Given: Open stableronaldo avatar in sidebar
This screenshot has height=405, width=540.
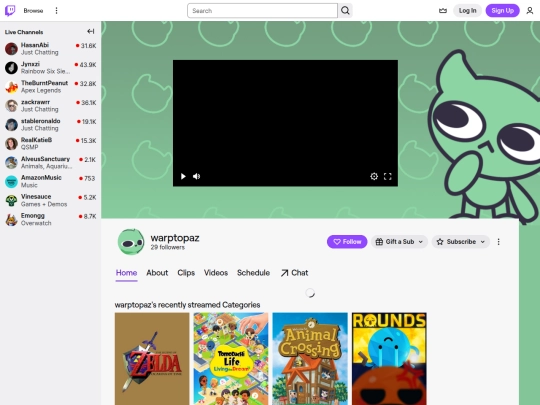Looking at the screenshot, I should (x=11, y=125).
